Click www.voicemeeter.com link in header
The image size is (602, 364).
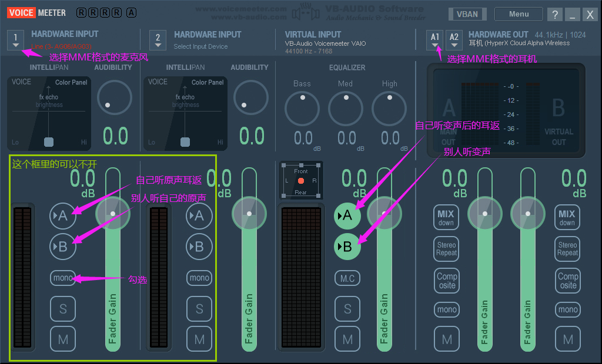pyautogui.click(x=241, y=8)
